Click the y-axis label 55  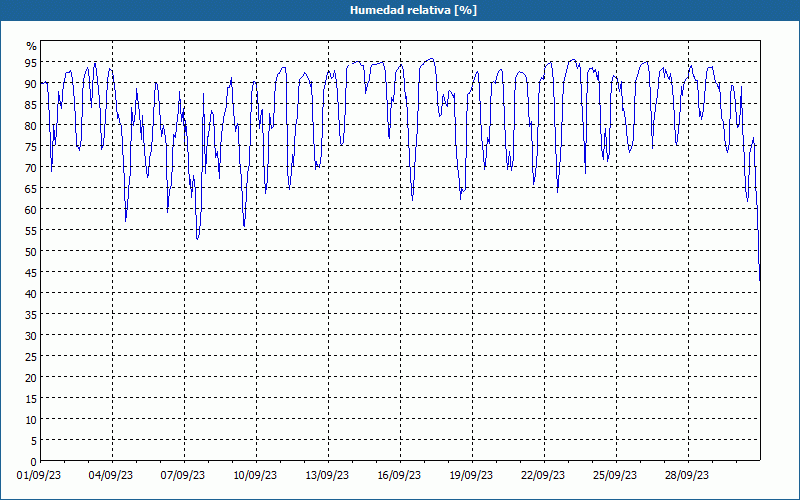(x=31, y=231)
